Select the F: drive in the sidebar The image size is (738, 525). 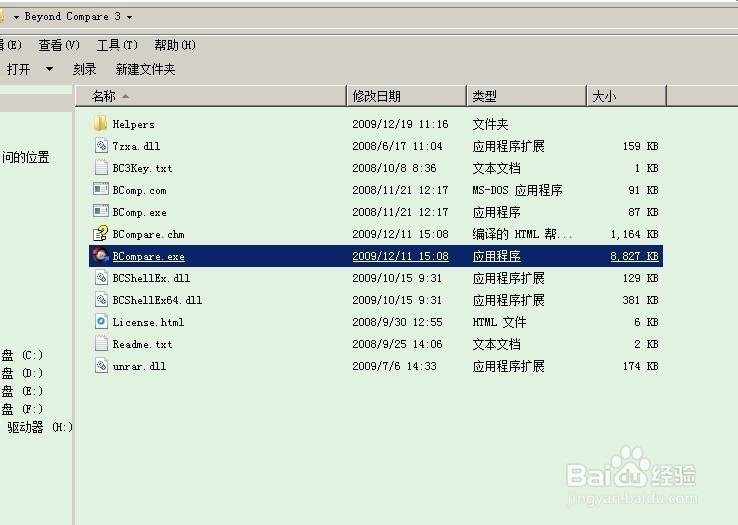(22, 409)
